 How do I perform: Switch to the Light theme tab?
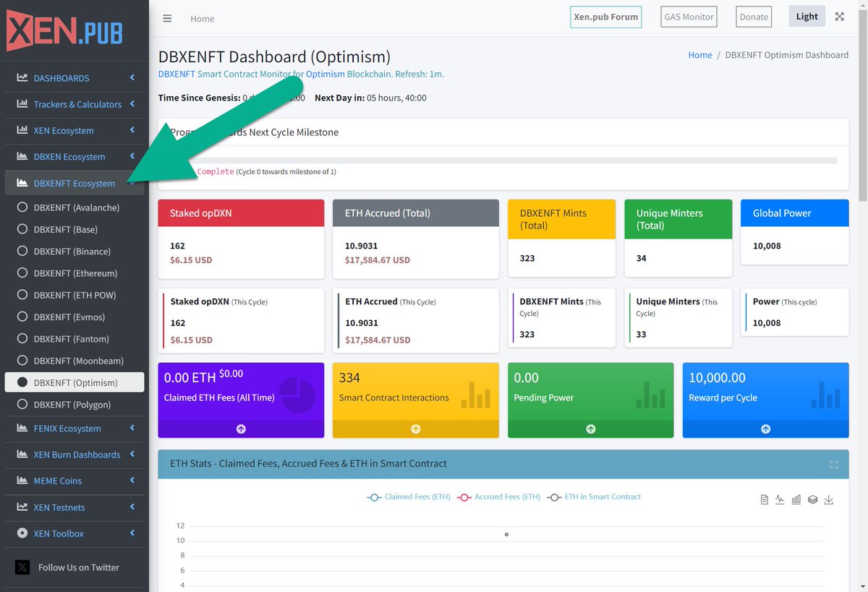point(807,15)
